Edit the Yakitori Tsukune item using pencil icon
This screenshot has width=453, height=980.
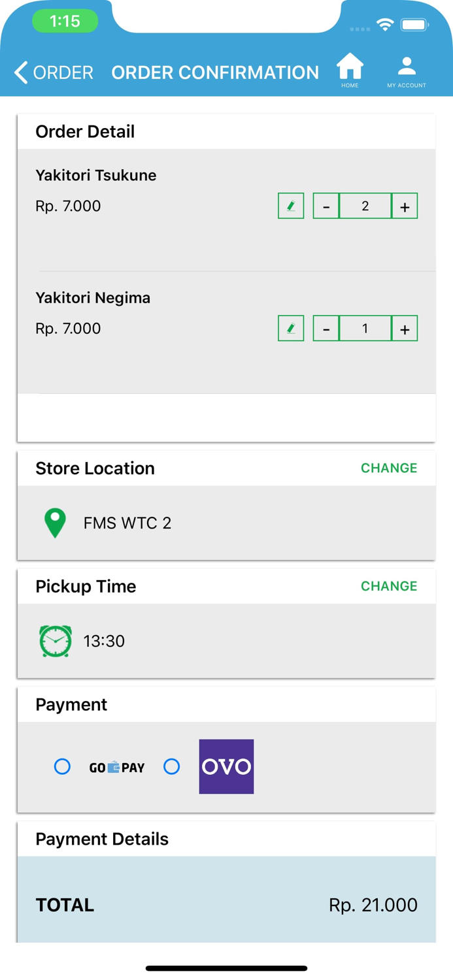(x=290, y=205)
